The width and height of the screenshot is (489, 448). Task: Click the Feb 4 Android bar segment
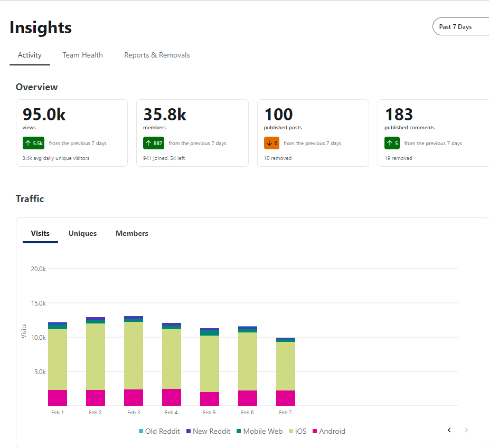[172, 397]
